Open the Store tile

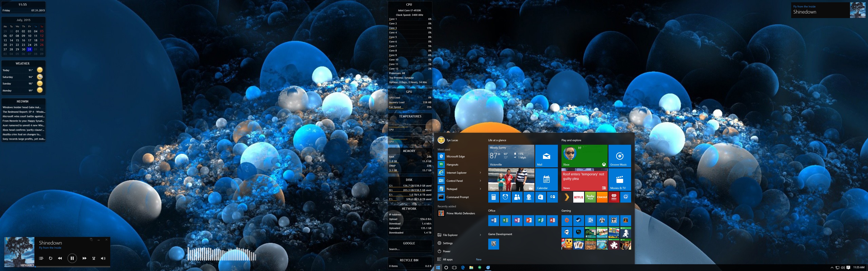pos(540,197)
